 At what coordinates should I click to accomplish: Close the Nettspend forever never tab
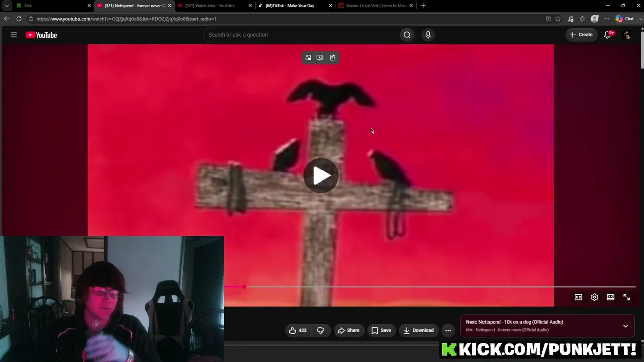coord(169,6)
